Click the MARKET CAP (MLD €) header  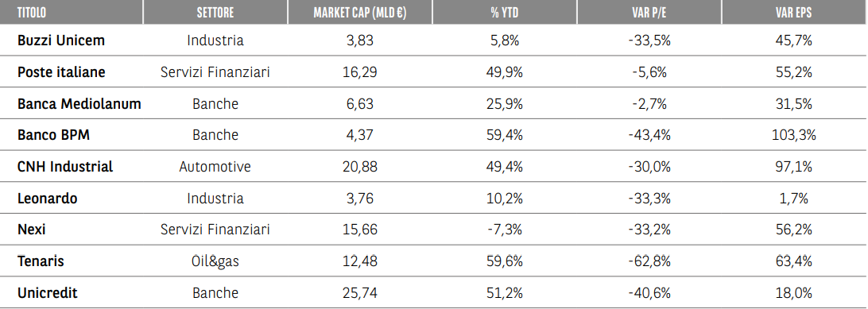point(360,12)
